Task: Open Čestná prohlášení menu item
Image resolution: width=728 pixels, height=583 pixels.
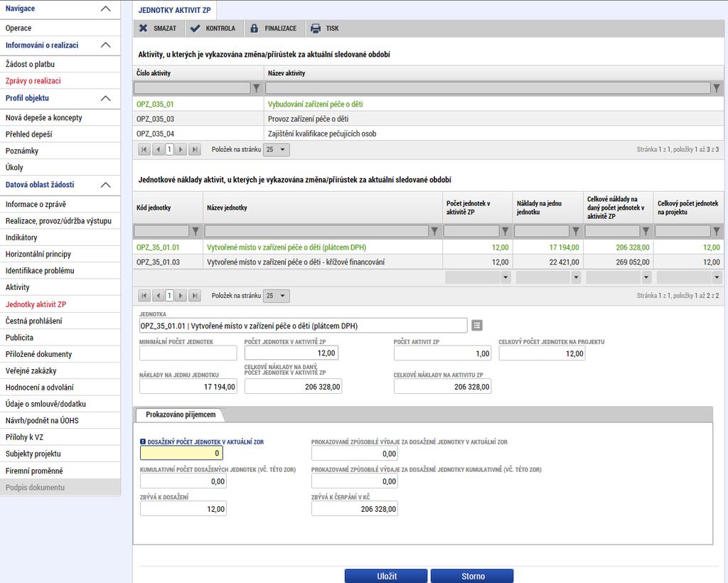Action: coord(60,321)
